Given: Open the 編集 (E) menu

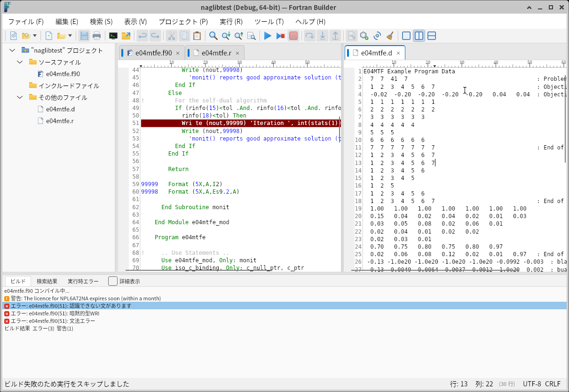Looking at the screenshot, I should click(x=67, y=22).
